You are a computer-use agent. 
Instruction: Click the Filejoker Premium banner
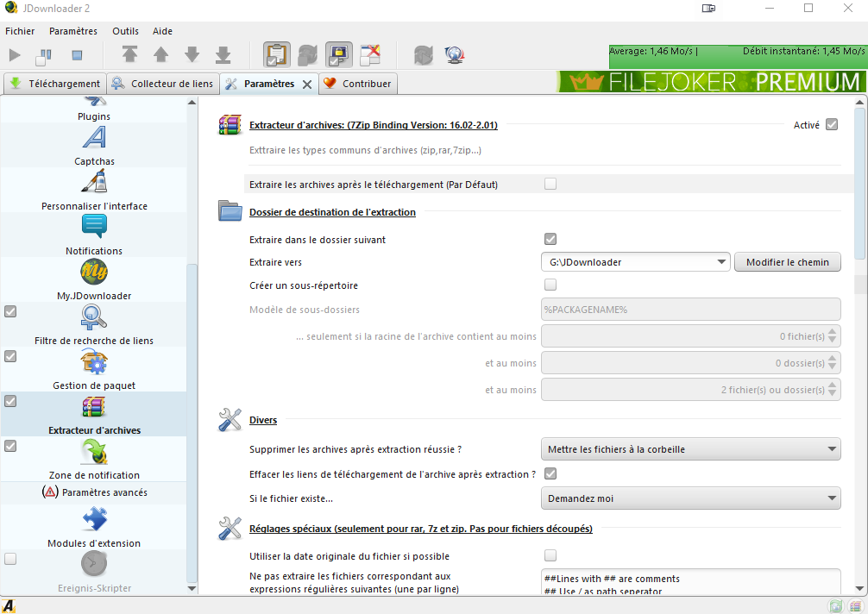click(x=710, y=82)
